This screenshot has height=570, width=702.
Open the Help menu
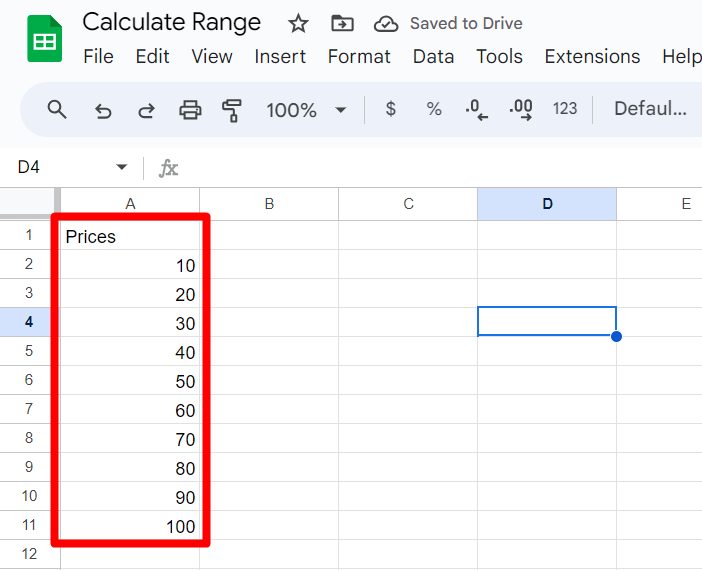point(682,56)
